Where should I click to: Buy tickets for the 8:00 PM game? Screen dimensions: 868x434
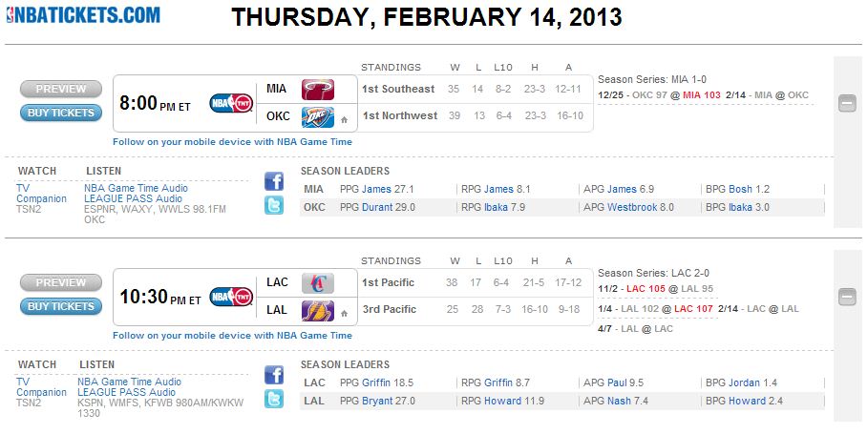pyautogui.click(x=61, y=113)
